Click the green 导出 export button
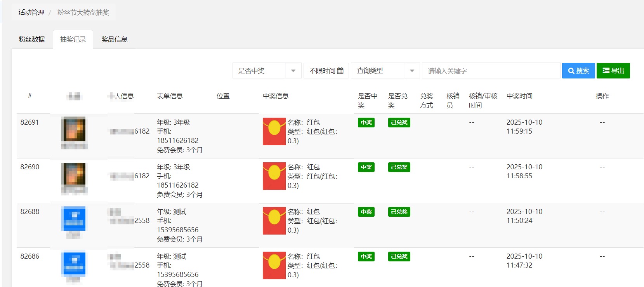Image resolution: width=644 pixels, height=287 pixels. click(x=613, y=71)
